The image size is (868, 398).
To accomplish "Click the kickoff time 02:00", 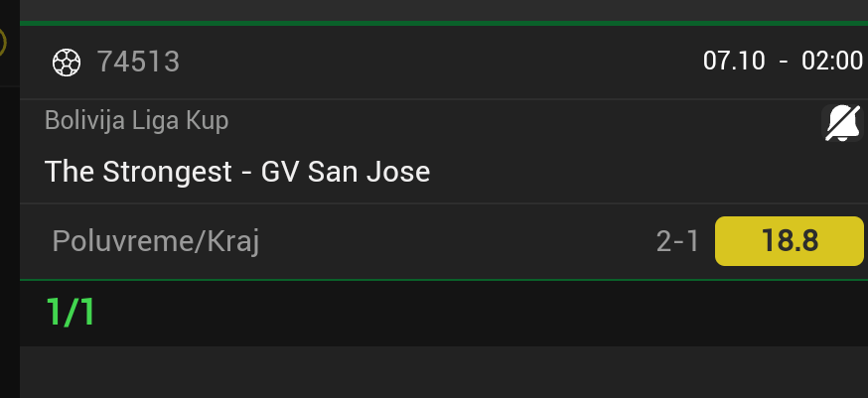I will 832,62.
